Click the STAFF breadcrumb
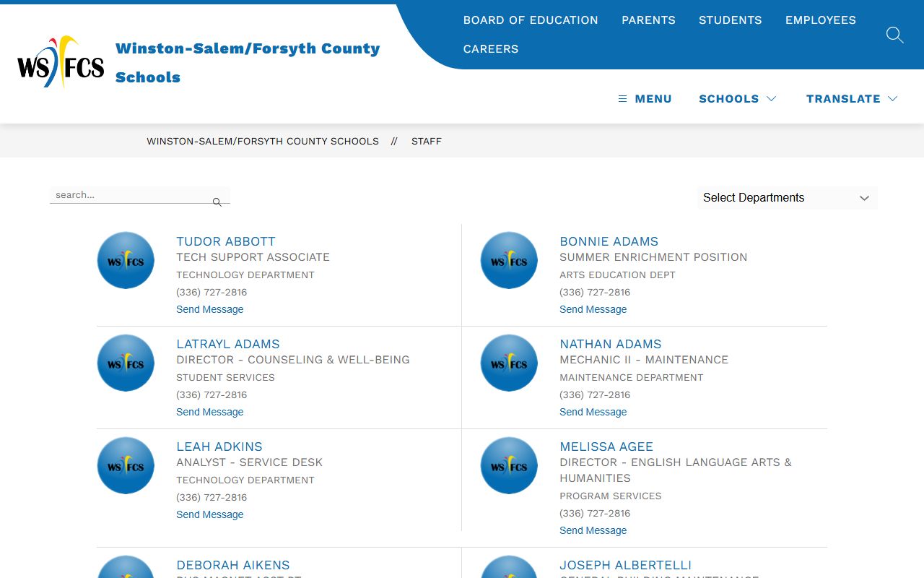 pyautogui.click(x=427, y=142)
